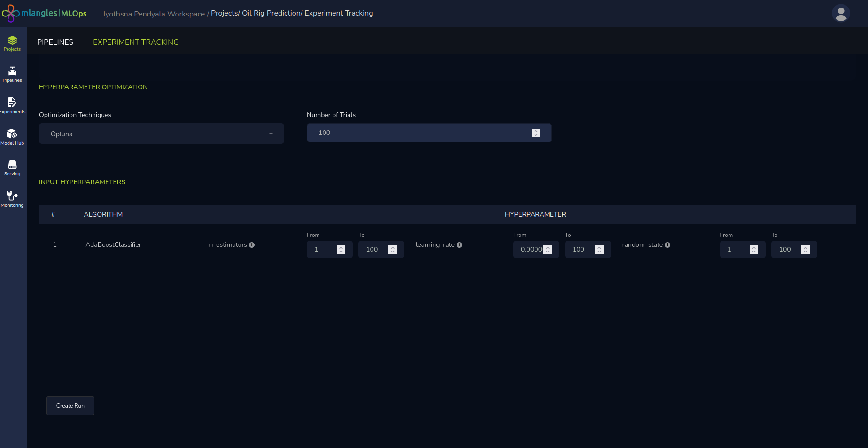
Task: Click the Serving sidebar icon
Action: coord(12,168)
